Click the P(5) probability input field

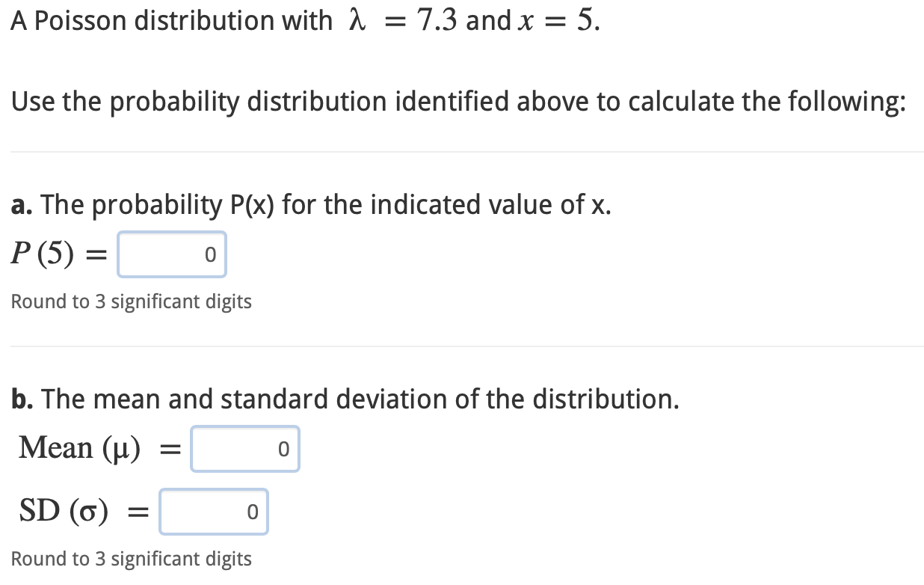[x=171, y=254]
